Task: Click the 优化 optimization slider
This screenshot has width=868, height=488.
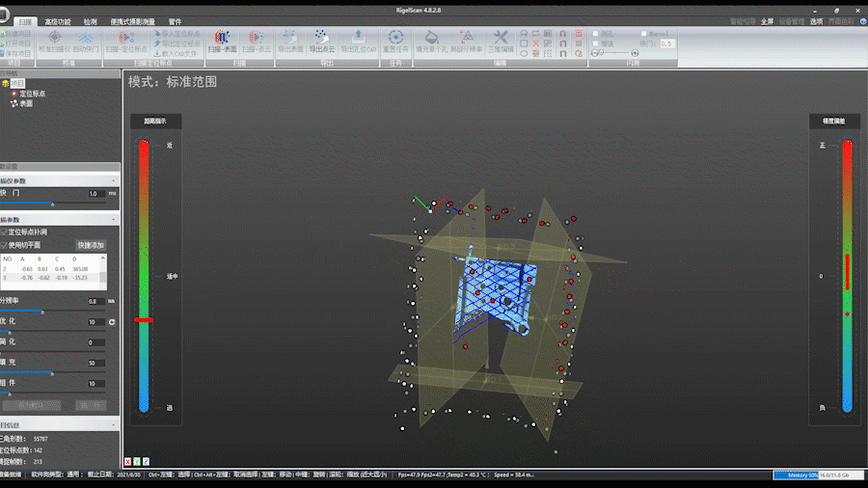Action: point(53,332)
